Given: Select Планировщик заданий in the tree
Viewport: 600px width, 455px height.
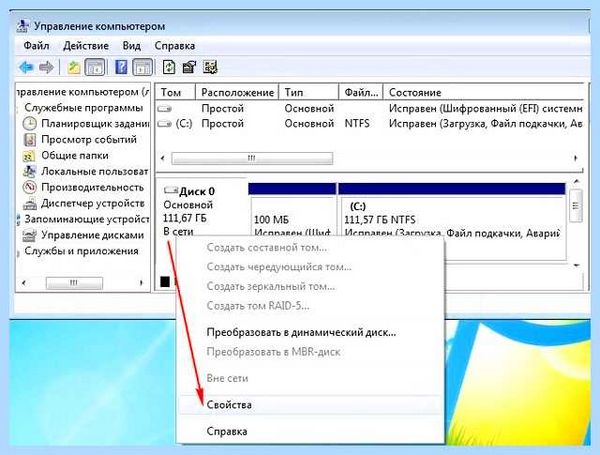Looking at the screenshot, I should (x=95, y=124).
